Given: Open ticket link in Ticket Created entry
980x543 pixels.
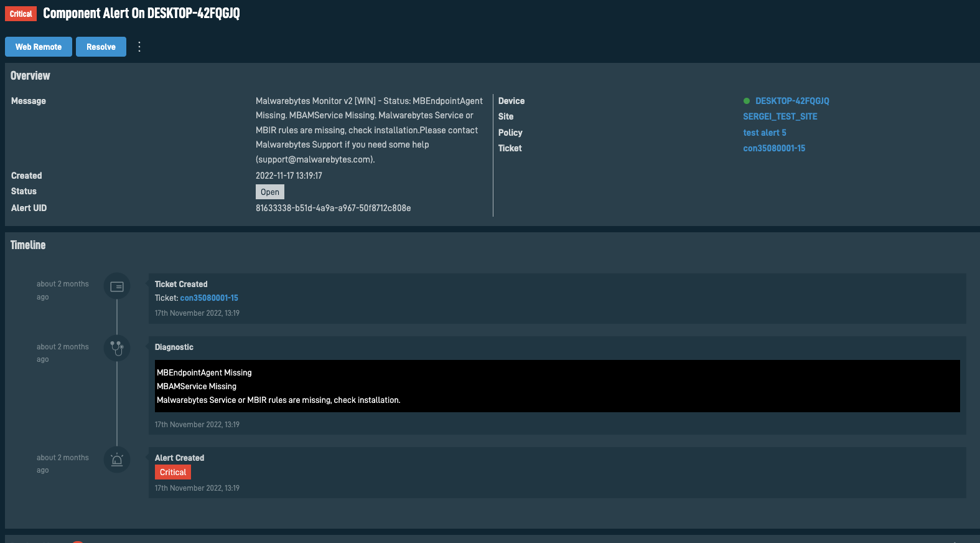Looking at the screenshot, I should [209, 298].
